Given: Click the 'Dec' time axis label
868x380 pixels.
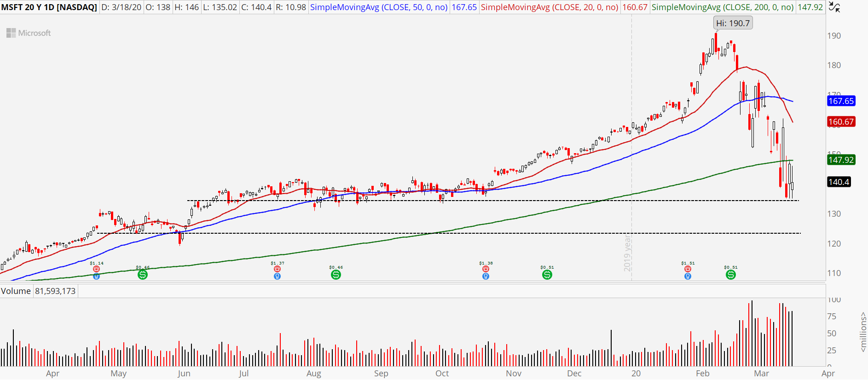Looking at the screenshot, I should (574, 374).
